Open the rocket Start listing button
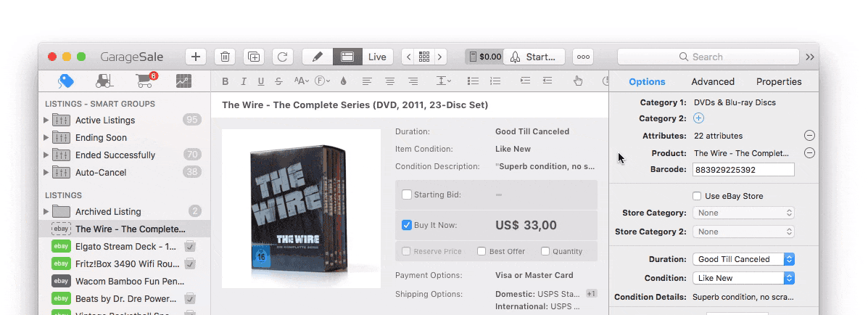Screen dimensions: 868x315 534,57
